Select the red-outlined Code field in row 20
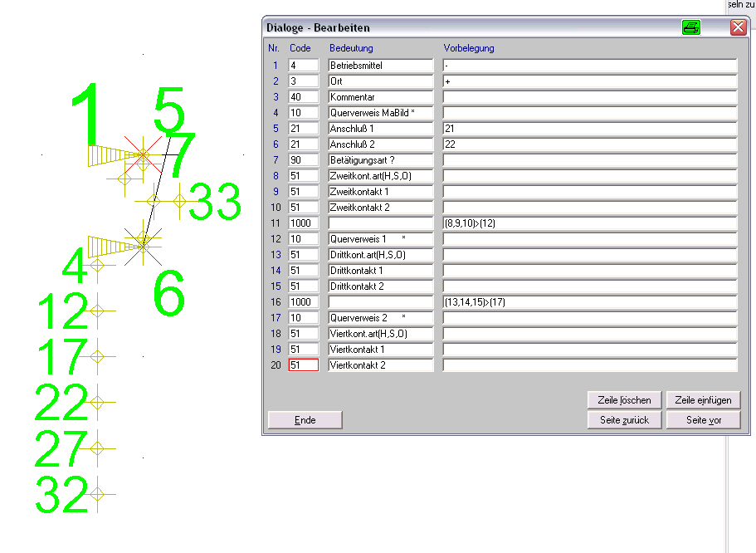The width and height of the screenshot is (756, 553). click(303, 365)
